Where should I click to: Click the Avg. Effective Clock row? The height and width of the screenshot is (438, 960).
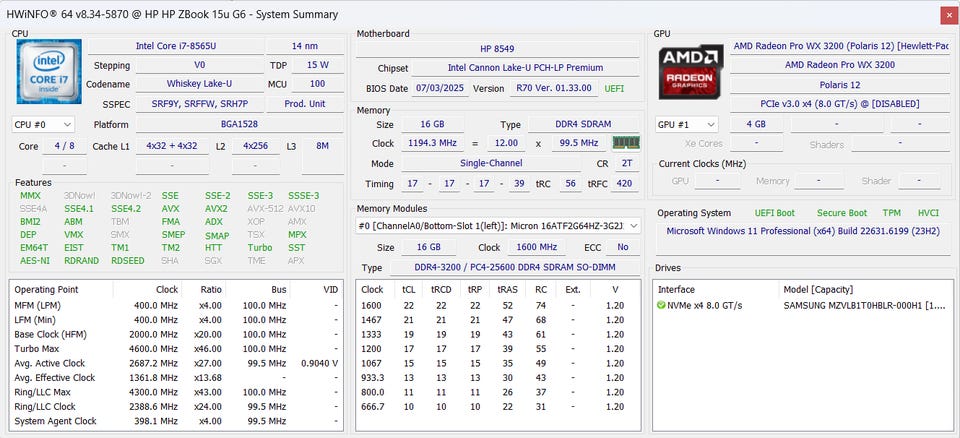click(x=176, y=377)
